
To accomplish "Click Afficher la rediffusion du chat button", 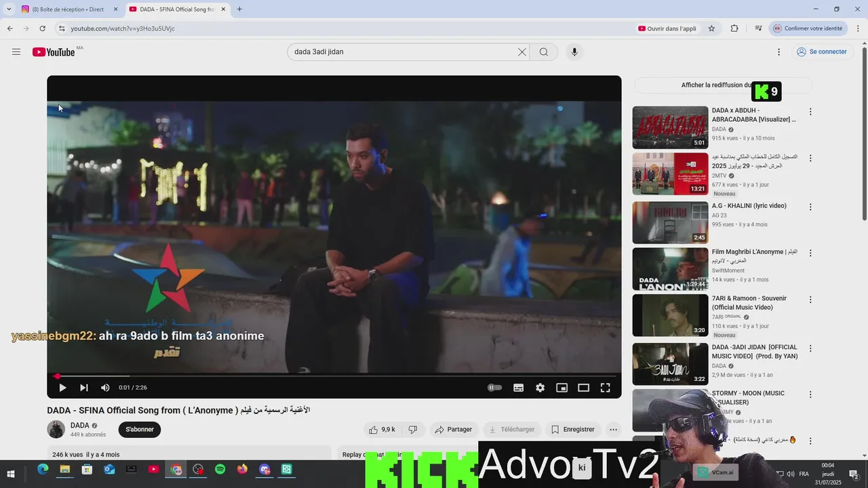I will tap(723, 85).
